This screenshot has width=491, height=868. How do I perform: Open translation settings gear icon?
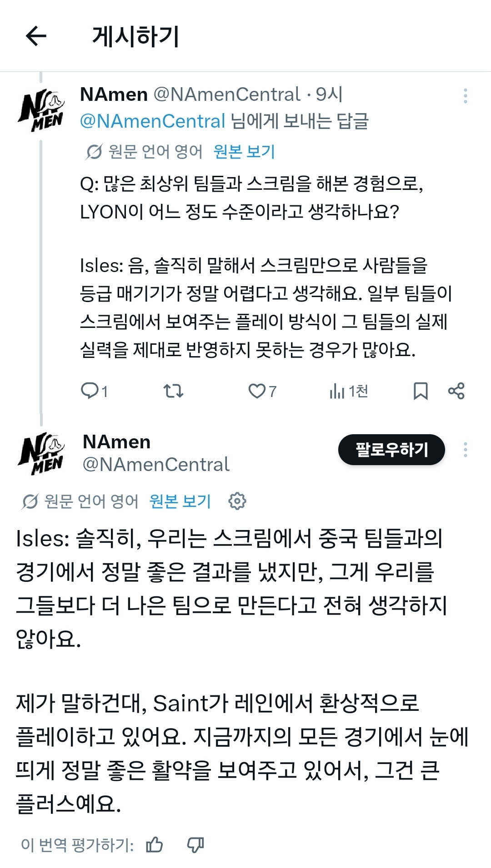pos(237,501)
